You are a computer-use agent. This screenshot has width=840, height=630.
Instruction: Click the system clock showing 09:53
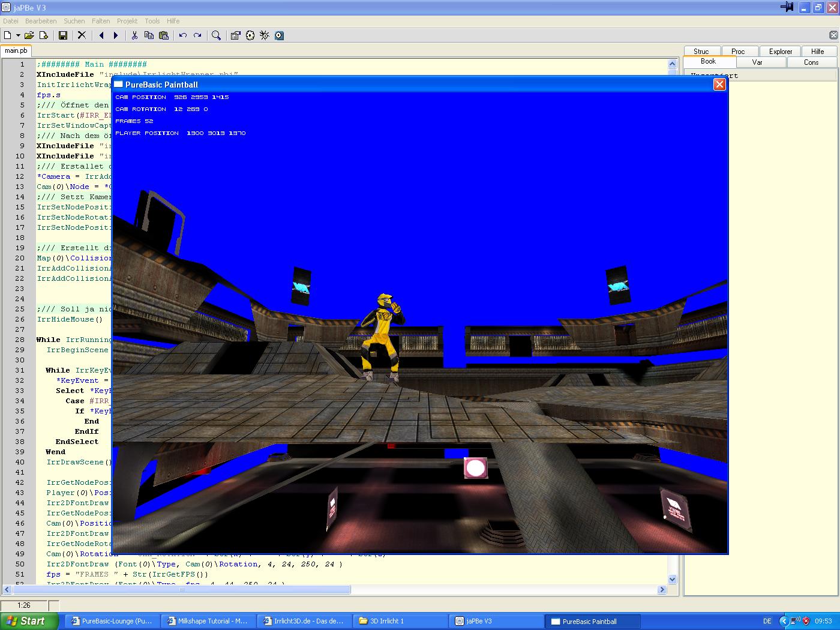823,621
